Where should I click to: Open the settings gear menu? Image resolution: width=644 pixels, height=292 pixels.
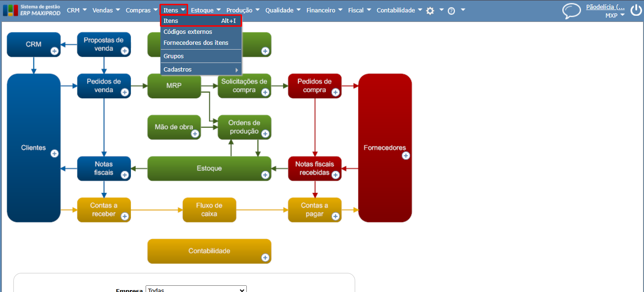click(x=430, y=10)
